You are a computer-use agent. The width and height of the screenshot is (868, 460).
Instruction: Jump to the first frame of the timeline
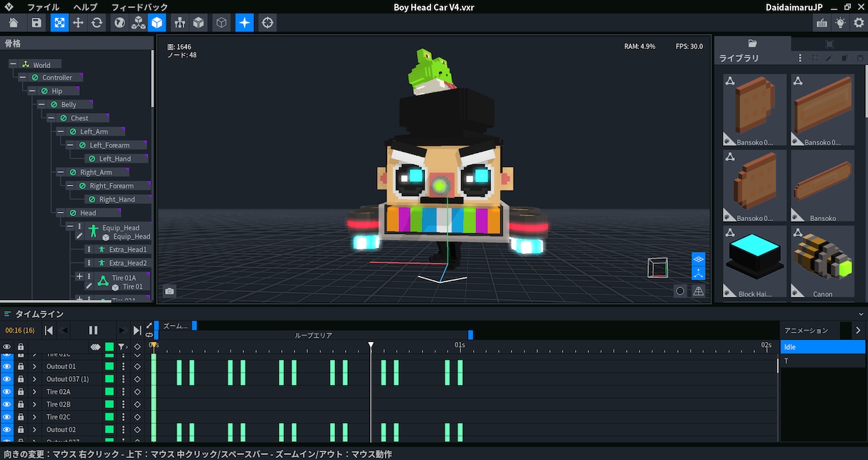point(49,330)
